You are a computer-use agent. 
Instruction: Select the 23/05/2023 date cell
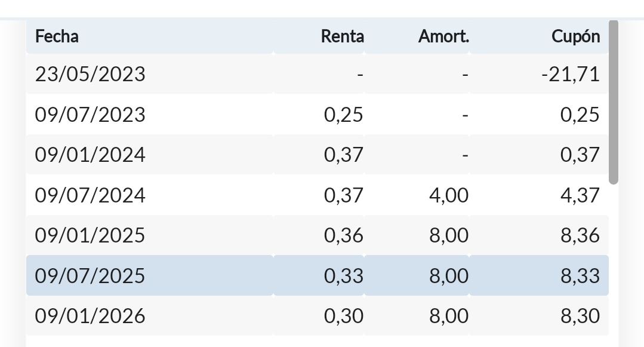point(90,74)
